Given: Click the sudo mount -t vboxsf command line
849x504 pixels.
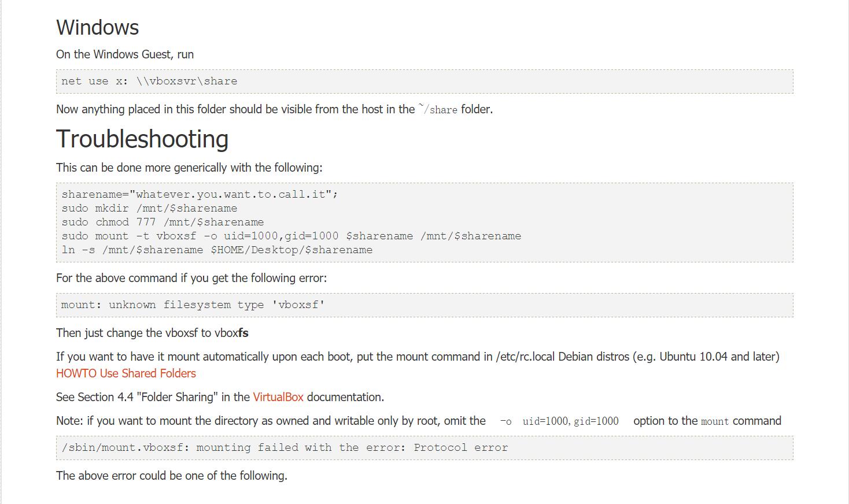Looking at the screenshot, I should [291, 236].
